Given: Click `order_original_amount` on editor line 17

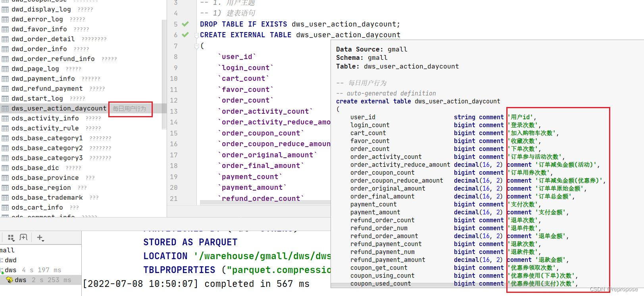Looking at the screenshot, I should [x=267, y=155].
